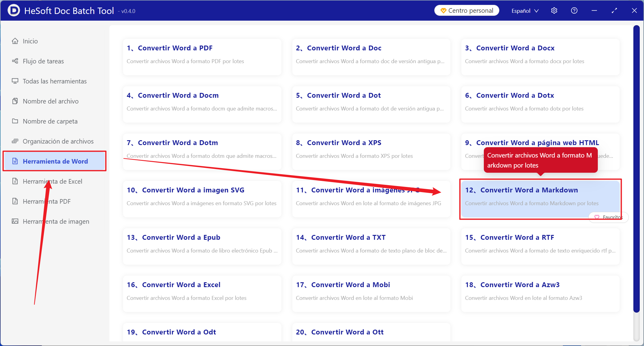Click the Herramienta de Excel icon
Viewport: 644px width, 346px height.
[x=15, y=181]
